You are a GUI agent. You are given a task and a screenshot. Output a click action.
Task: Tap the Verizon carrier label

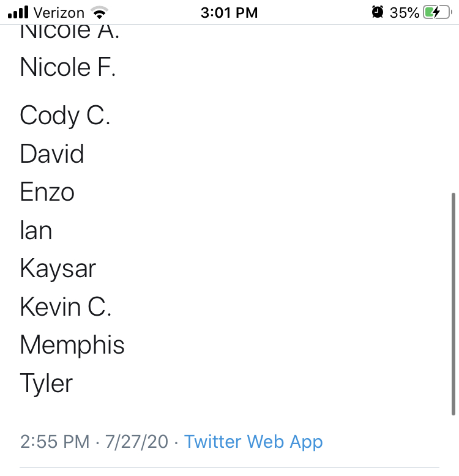59,13
